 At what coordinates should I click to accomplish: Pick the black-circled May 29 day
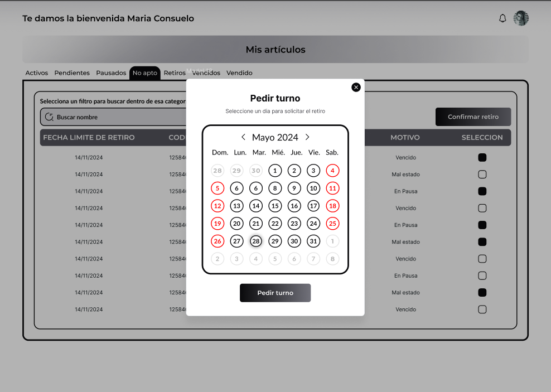(275, 241)
